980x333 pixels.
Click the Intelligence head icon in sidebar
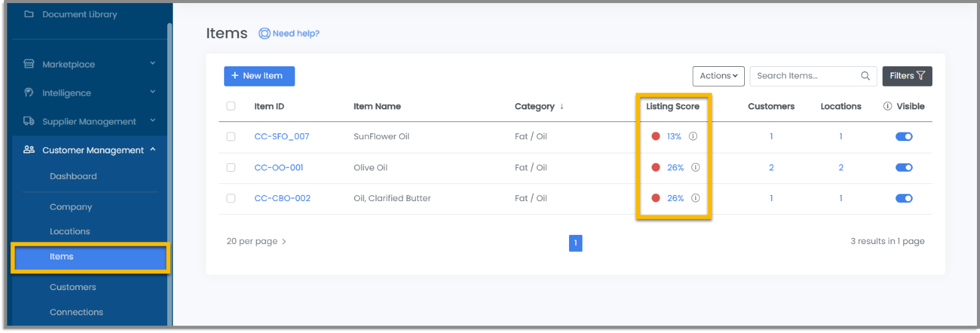(29, 93)
